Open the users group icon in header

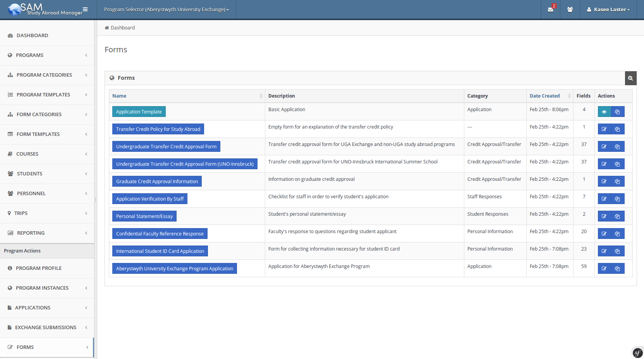coord(570,9)
